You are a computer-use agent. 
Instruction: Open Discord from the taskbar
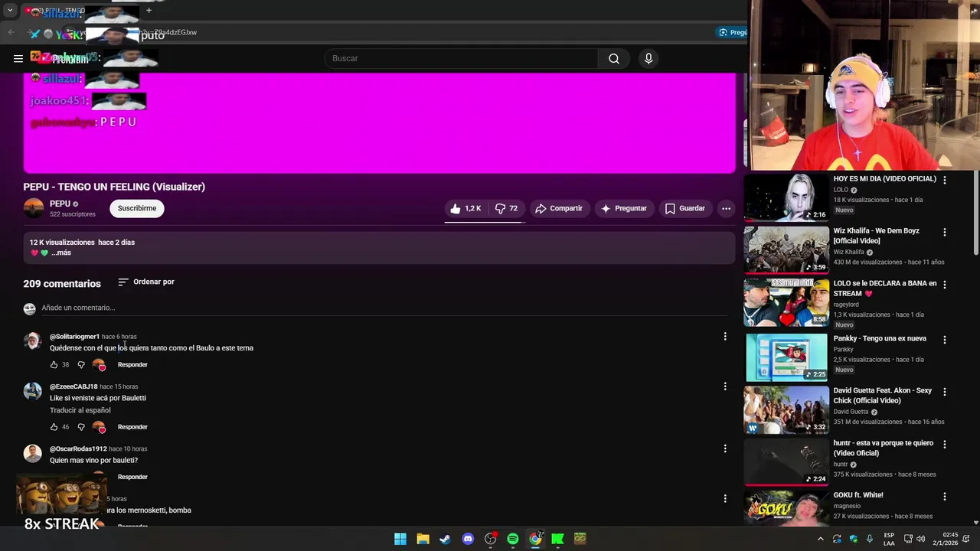pyautogui.click(x=468, y=539)
